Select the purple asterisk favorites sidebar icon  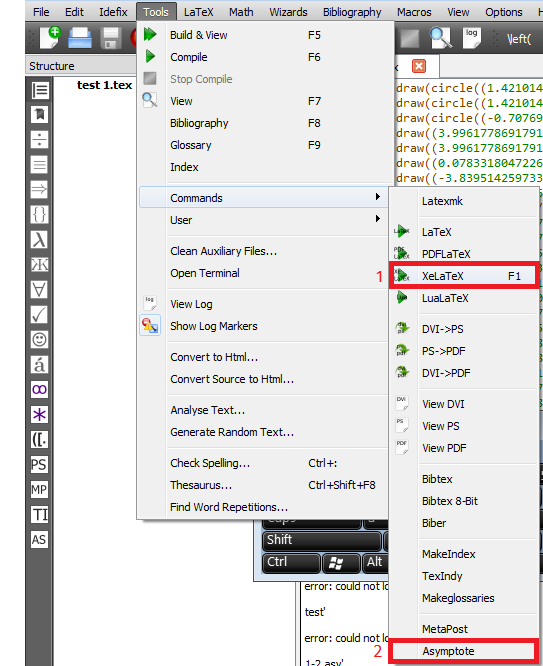pos(40,415)
